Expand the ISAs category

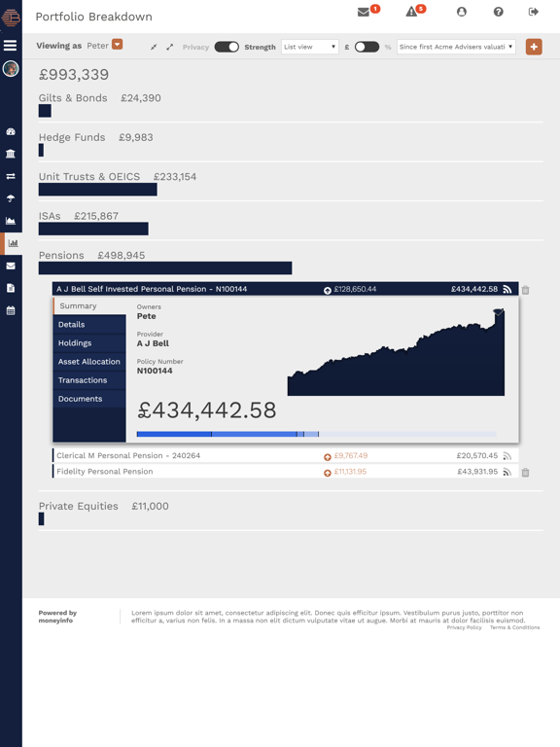pos(50,216)
